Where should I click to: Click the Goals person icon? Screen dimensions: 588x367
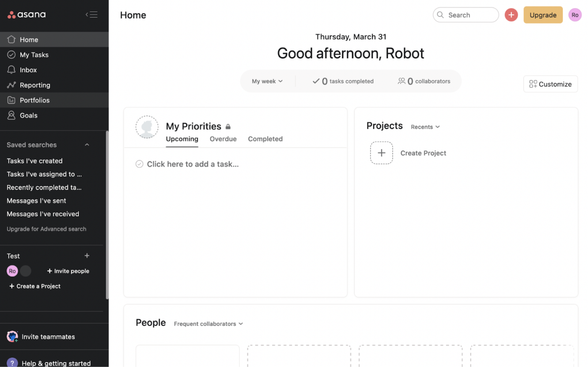[x=11, y=115]
